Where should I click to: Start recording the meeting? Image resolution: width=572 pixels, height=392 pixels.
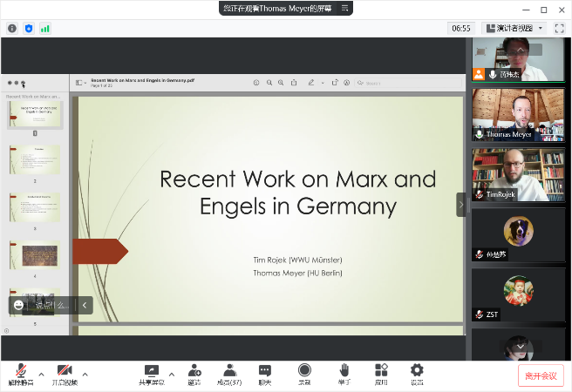click(304, 371)
